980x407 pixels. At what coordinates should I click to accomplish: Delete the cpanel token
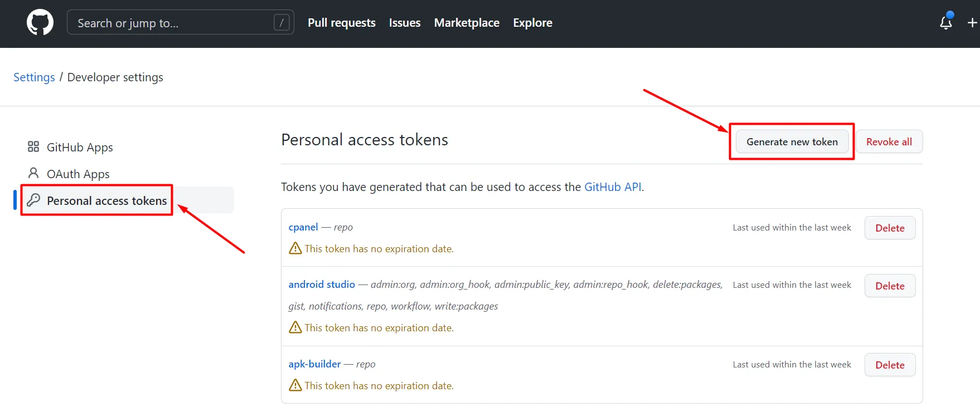tap(890, 228)
